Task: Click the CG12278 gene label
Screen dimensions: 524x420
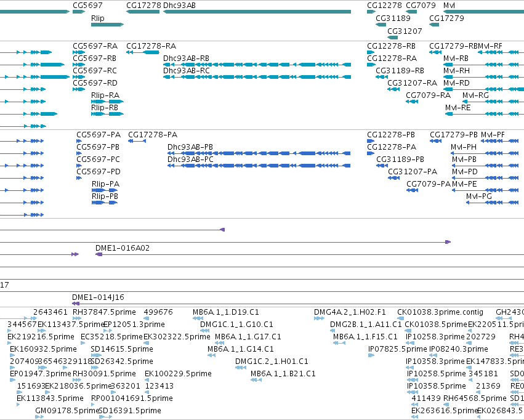Action: (384, 6)
